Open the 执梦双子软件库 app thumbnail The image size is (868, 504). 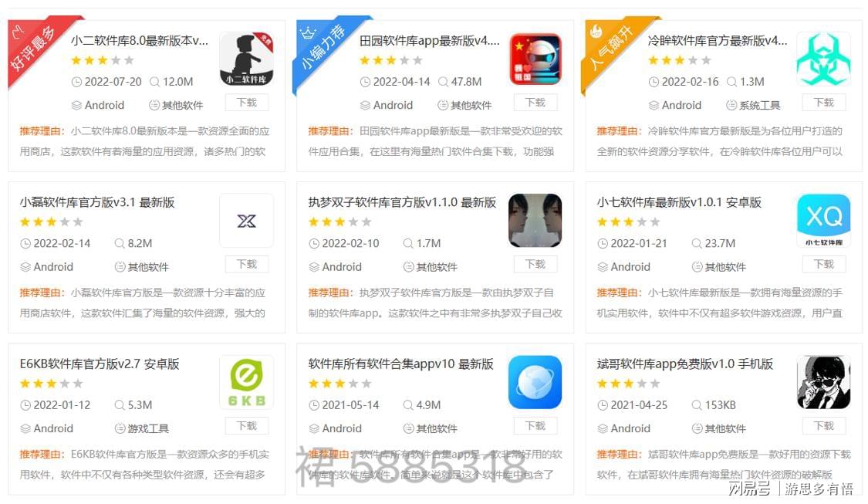pos(535,221)
